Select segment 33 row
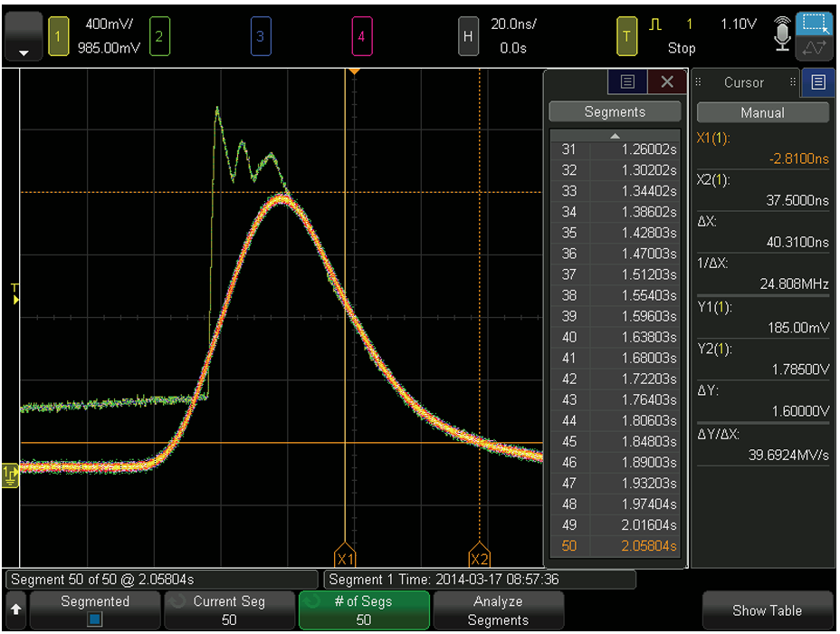 click(x=615, y=191)
